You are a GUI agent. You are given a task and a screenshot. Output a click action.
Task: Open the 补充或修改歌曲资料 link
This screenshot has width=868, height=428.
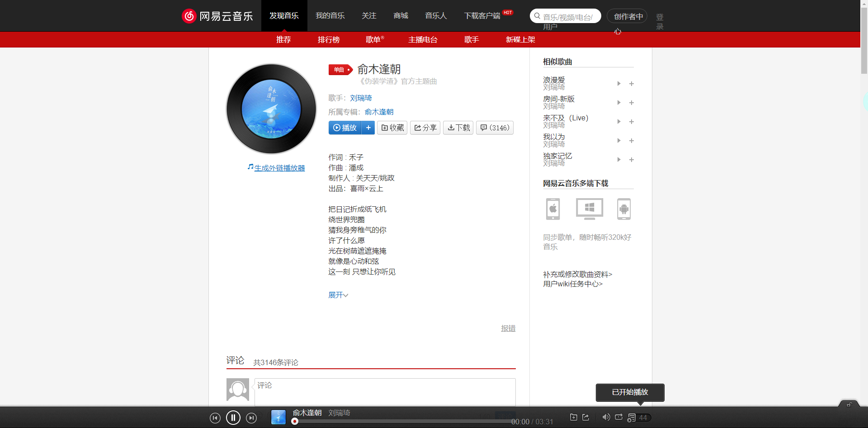577,274
